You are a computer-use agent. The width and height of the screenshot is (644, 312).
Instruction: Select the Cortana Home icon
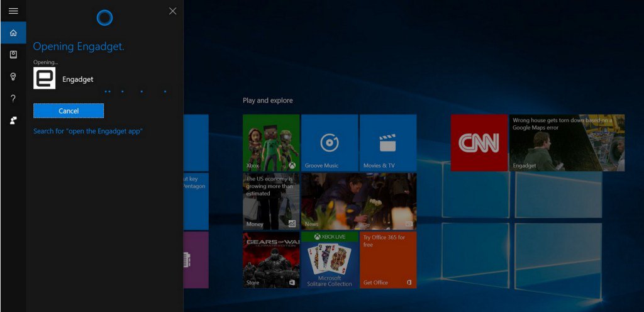pyautogui.click(x=13, y=33)
